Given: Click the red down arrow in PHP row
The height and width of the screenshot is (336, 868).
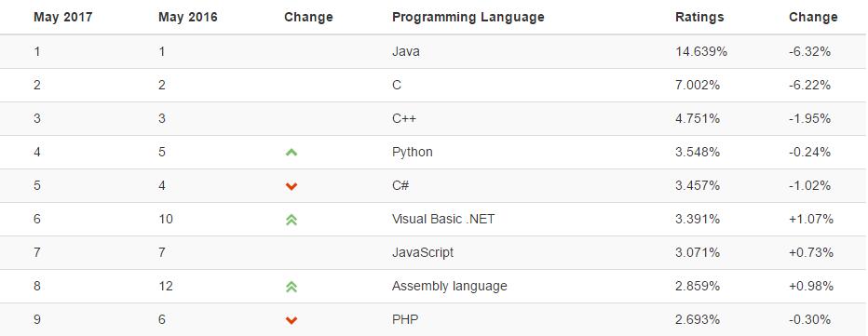Looking at the screenshot, I should 292,320.
